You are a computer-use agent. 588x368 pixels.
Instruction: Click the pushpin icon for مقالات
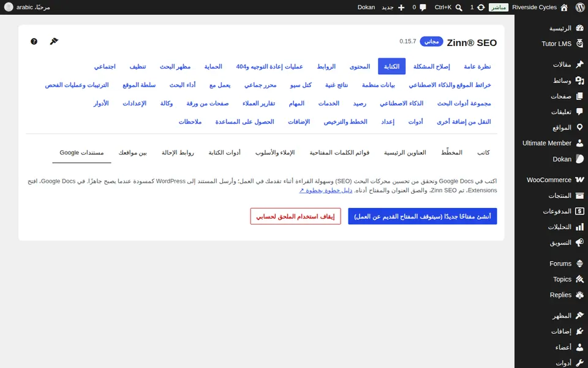pos(580,64)
